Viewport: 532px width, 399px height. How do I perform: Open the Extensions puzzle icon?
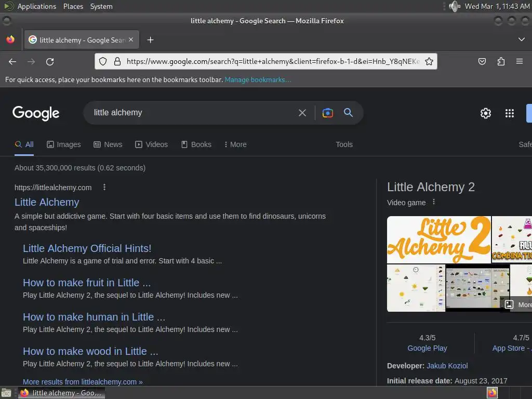(501, 61)
